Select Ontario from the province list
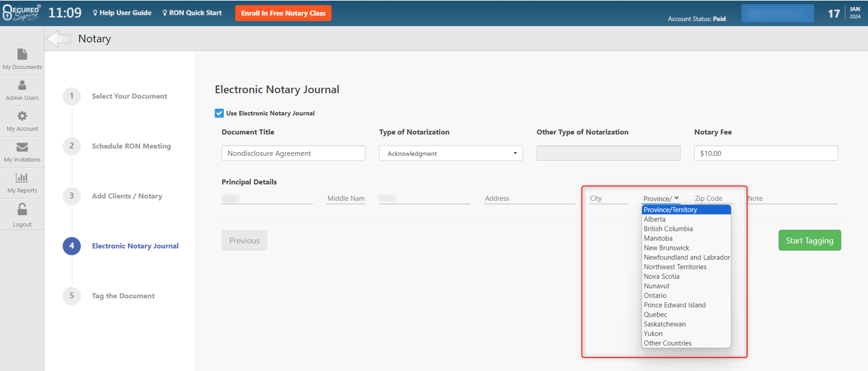This screenshot has height=371, width=868. point(655,296)
